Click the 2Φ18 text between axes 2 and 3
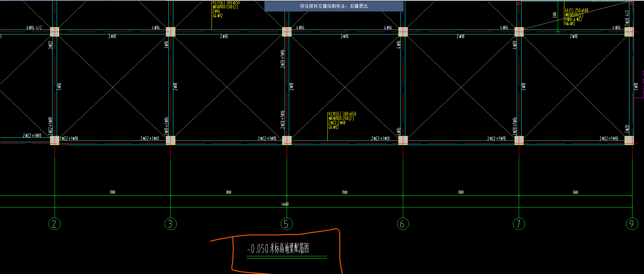 112,37
